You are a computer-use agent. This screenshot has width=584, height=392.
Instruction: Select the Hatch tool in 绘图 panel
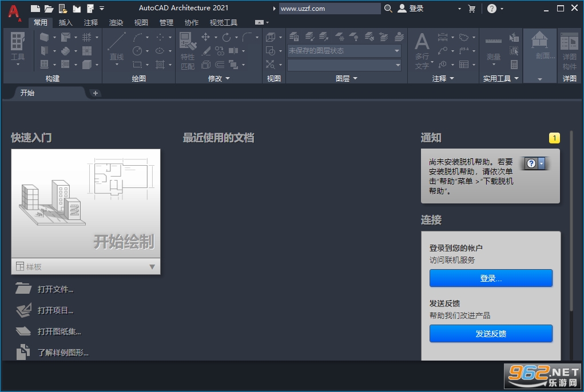(160, 65)
